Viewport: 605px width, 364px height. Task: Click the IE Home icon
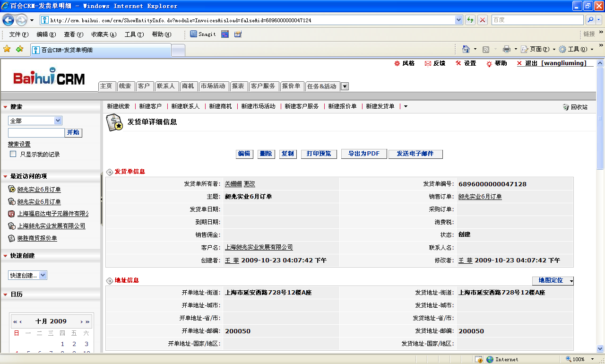(466, 49)
